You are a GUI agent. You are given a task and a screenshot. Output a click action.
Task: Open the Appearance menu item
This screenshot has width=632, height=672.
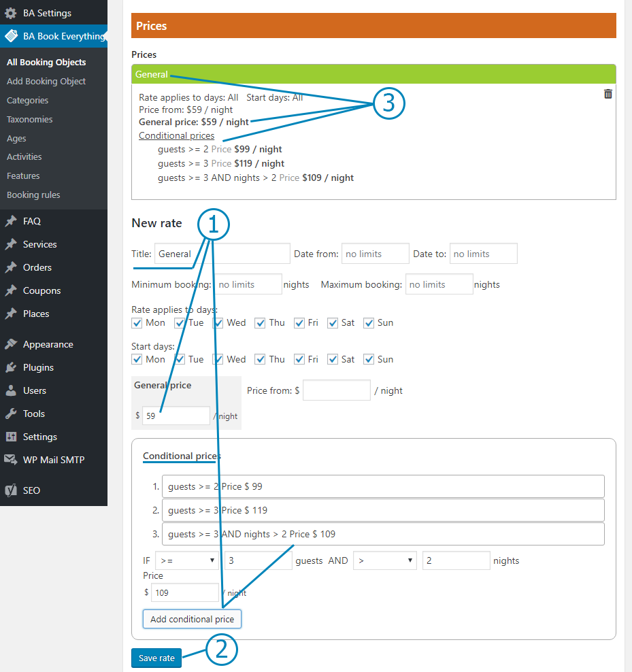[48, 344]
